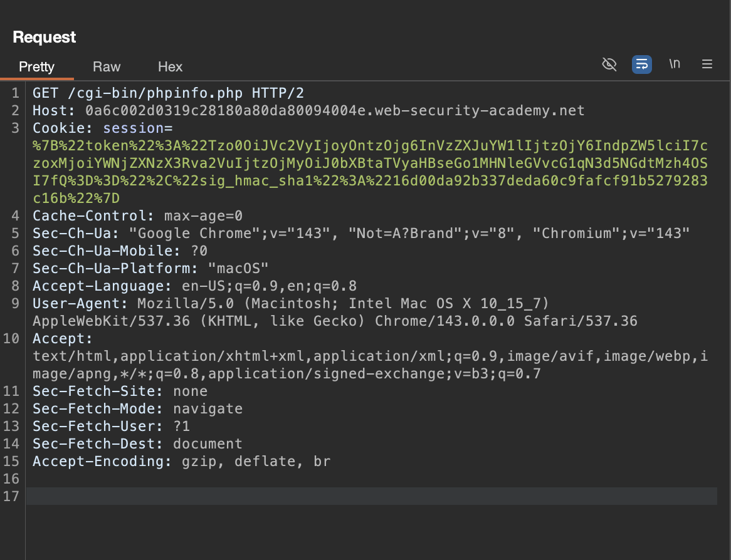The height and width of the screenshot is (560, 731).
Task: Toggle the crossed-out eye visibility icon
Action: click(609, 64)
